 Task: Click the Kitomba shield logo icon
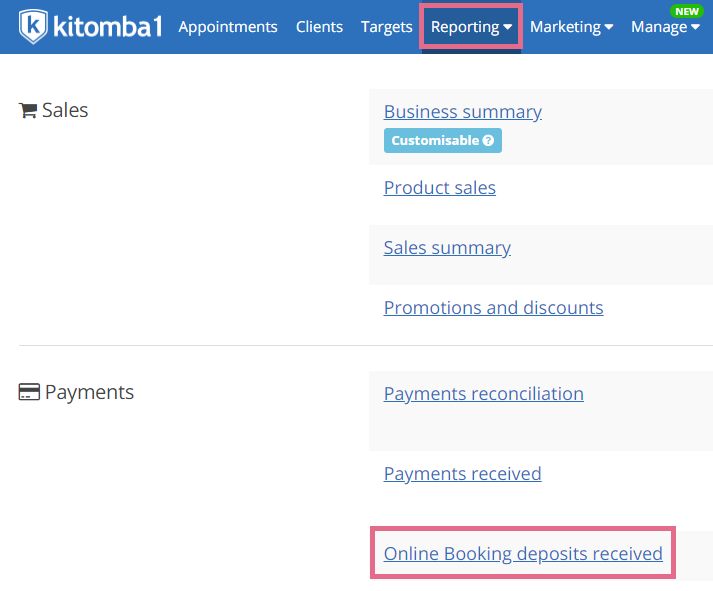pos(33,26)
